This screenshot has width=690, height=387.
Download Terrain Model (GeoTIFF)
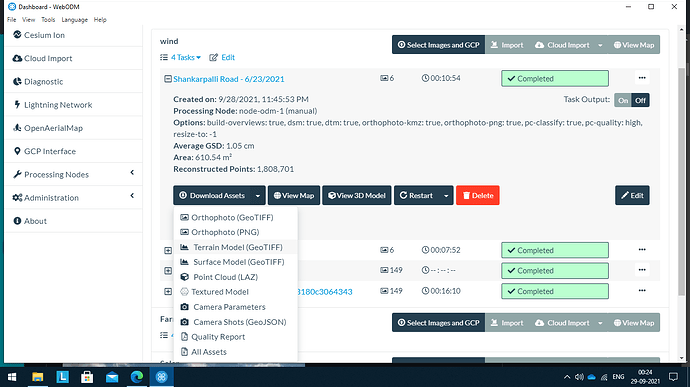pos(236,247)
